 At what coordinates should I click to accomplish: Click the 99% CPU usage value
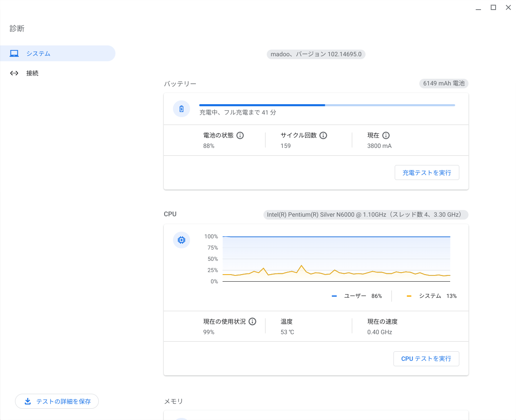[209, 332]
